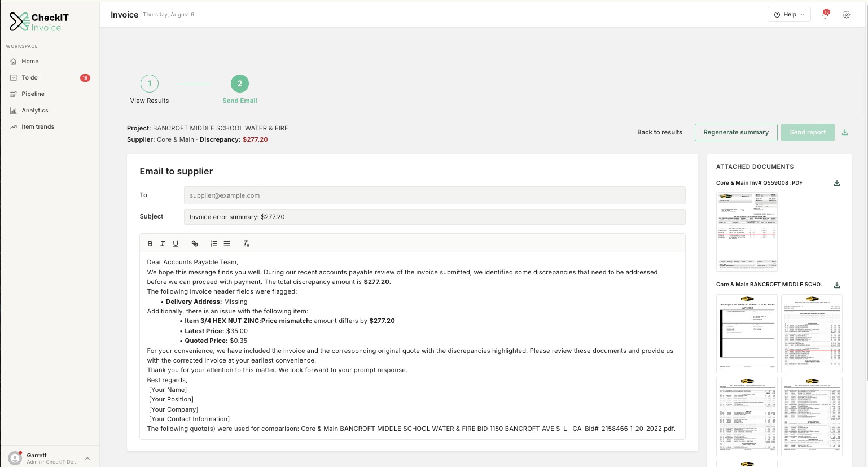This screenshot has width=868, height=467.
Task: Open third page thumbnail of Bancroft quote
Action: click(747, 416)
